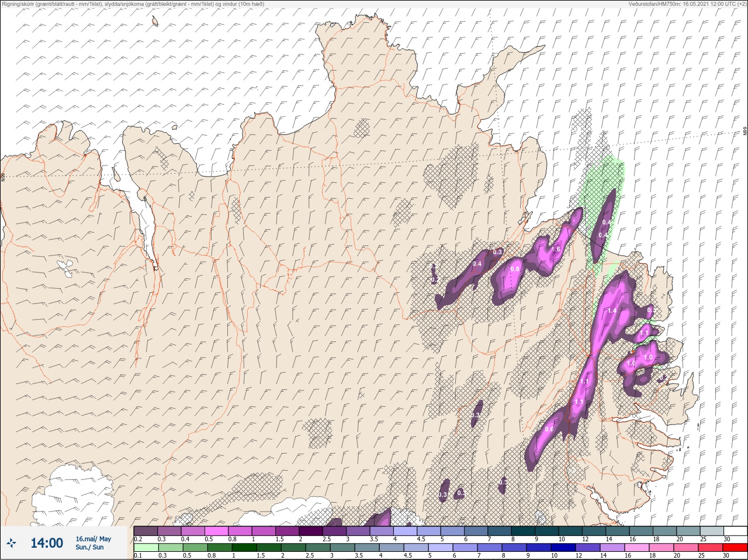Viewport: 748px width, 560px height.
Task: Pick the pale green 0.1 legend swatch
Action: pyautogui.click(x=146, y=548)
